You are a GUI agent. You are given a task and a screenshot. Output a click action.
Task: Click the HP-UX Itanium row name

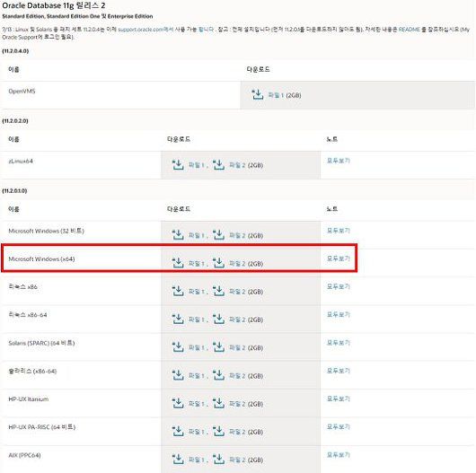[29, 399]
